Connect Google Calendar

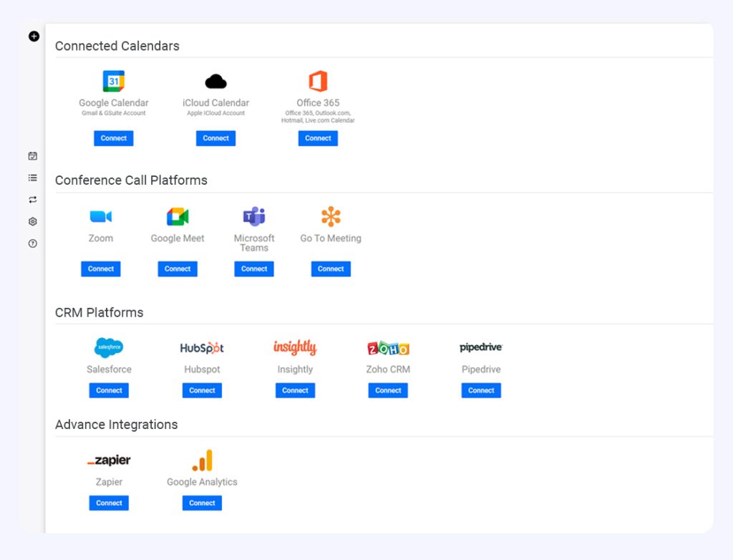114,138
